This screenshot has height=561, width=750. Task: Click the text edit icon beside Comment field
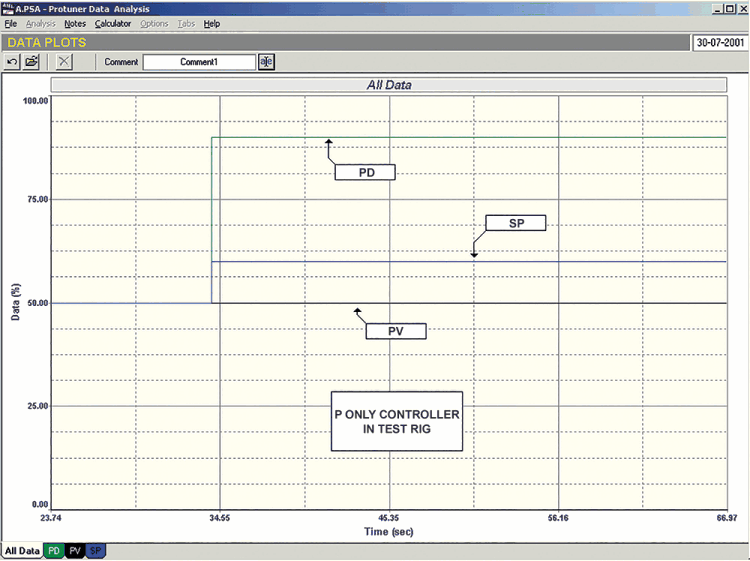[266, 62]
